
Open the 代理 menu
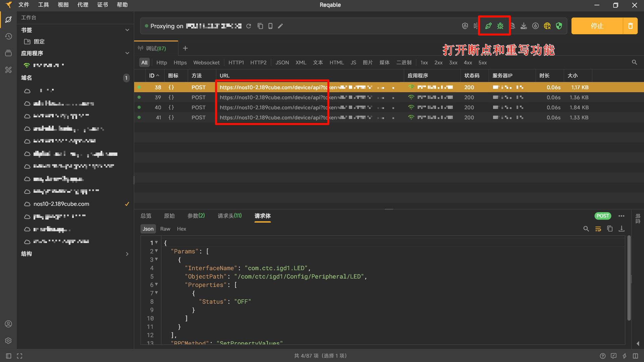coord(83,5)
